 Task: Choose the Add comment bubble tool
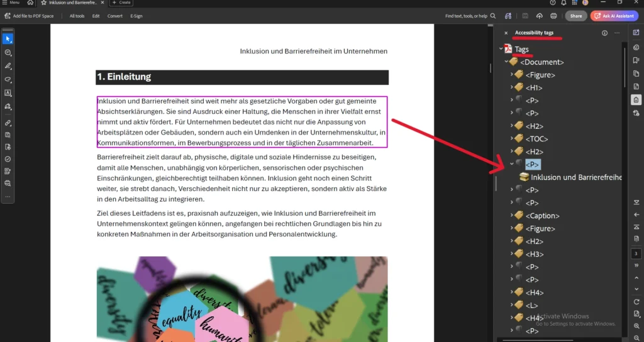click(8, 53)
